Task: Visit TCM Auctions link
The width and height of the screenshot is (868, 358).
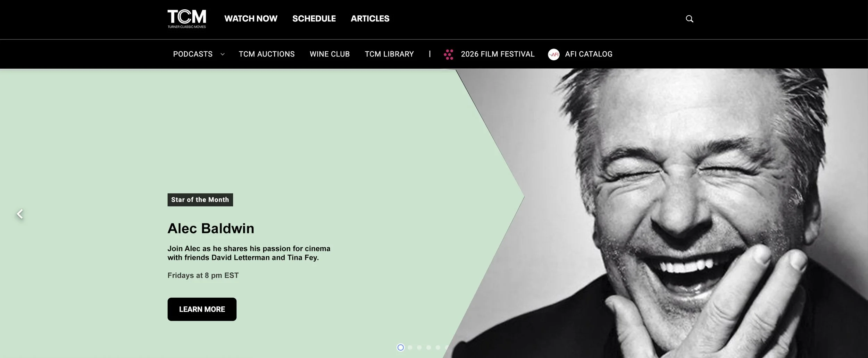Action: point(267,54)
